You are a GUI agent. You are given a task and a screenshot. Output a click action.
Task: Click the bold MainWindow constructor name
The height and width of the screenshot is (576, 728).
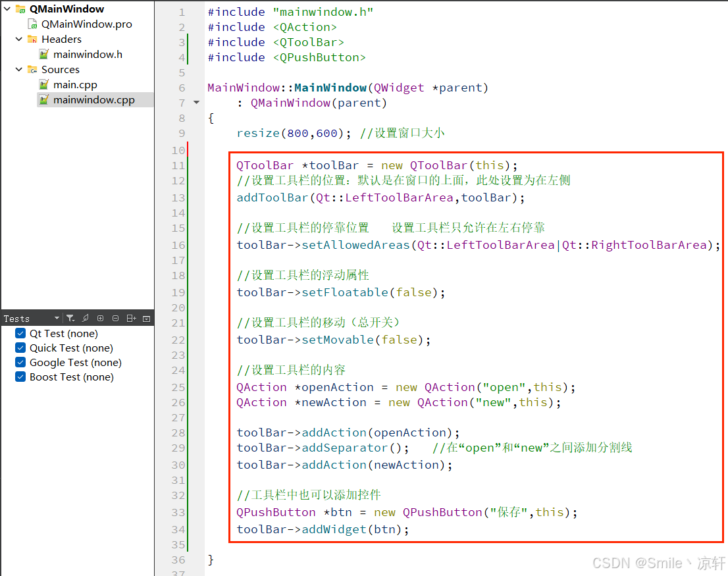pyautogui.click(x=330, y=88)
